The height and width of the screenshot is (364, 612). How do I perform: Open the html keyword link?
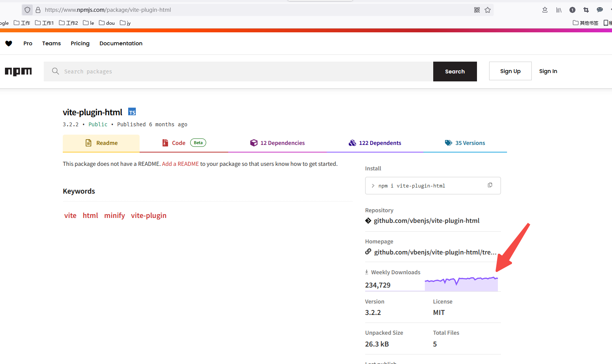point(91,215)
